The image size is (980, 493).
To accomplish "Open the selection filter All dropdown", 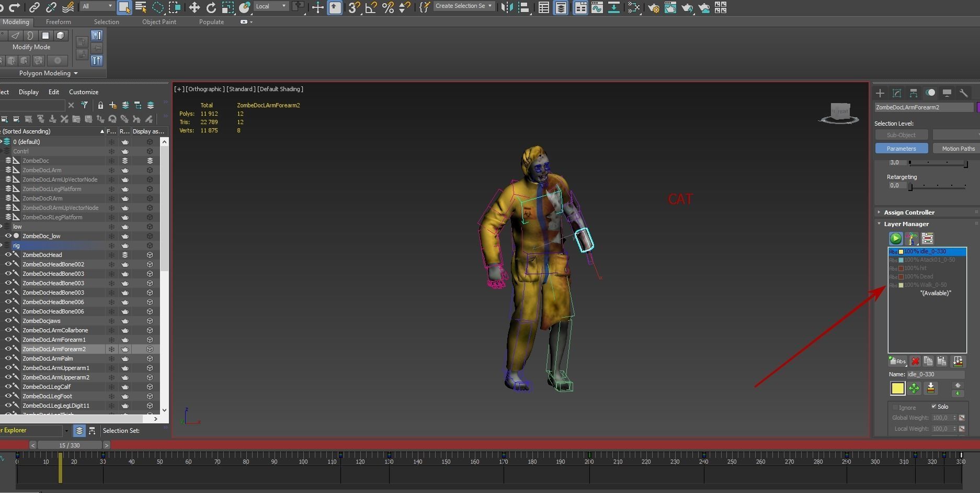I will tap(97, 6).
